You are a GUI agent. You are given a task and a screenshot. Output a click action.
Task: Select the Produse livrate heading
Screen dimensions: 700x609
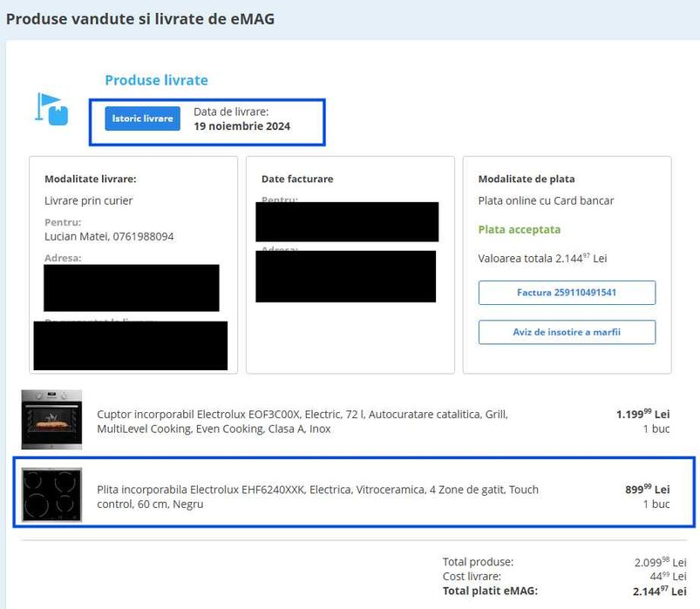pyautogui.click(x=156, y=80)
